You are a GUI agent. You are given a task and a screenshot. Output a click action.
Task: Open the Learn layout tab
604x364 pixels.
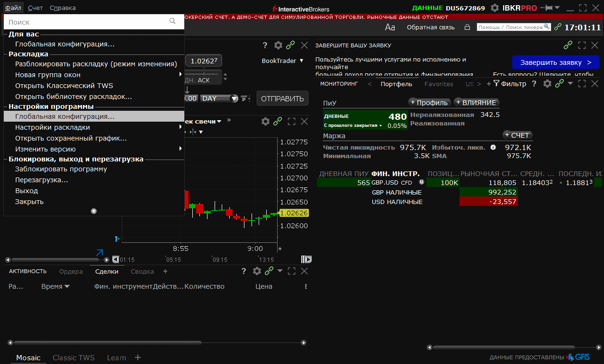[x=117, y=357]
